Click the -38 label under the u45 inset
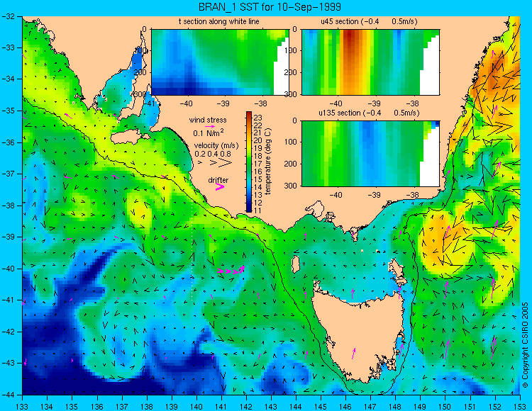The width and height of the screenshot is (532, 411). coord(413,103)
